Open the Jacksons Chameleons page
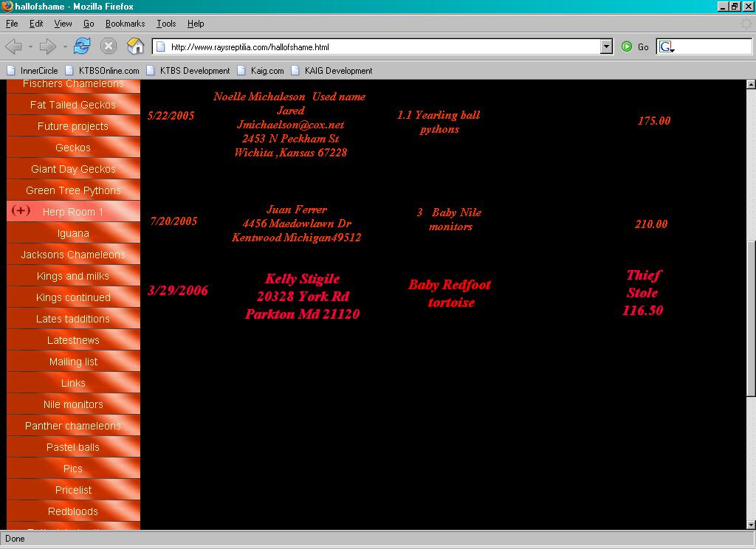Screen dimensions: 756x549 click(x=73, y=255)
